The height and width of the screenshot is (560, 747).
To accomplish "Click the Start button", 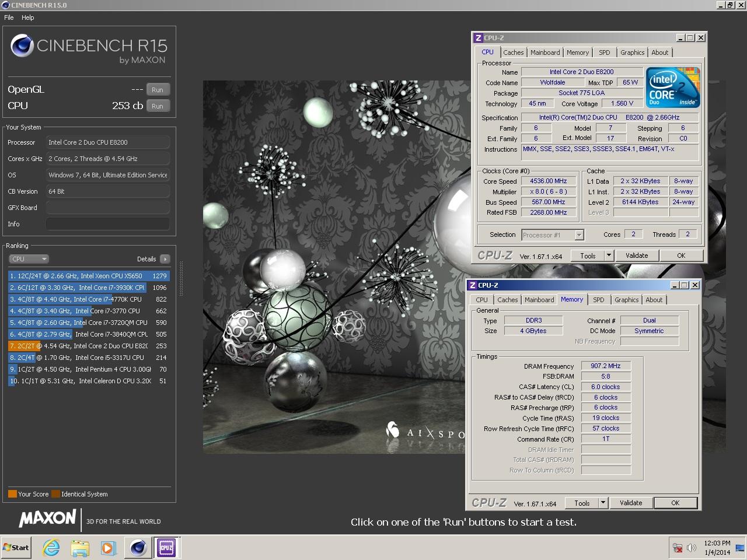I will point(16,547).
